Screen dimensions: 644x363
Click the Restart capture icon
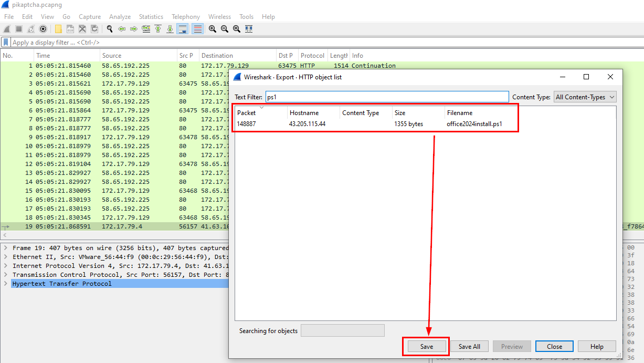point(31,29)
